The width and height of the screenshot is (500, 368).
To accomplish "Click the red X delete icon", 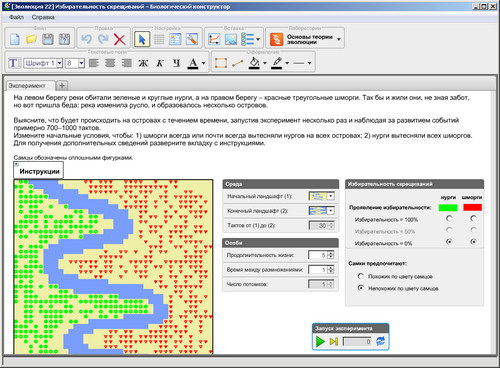I will coord(120,39).
